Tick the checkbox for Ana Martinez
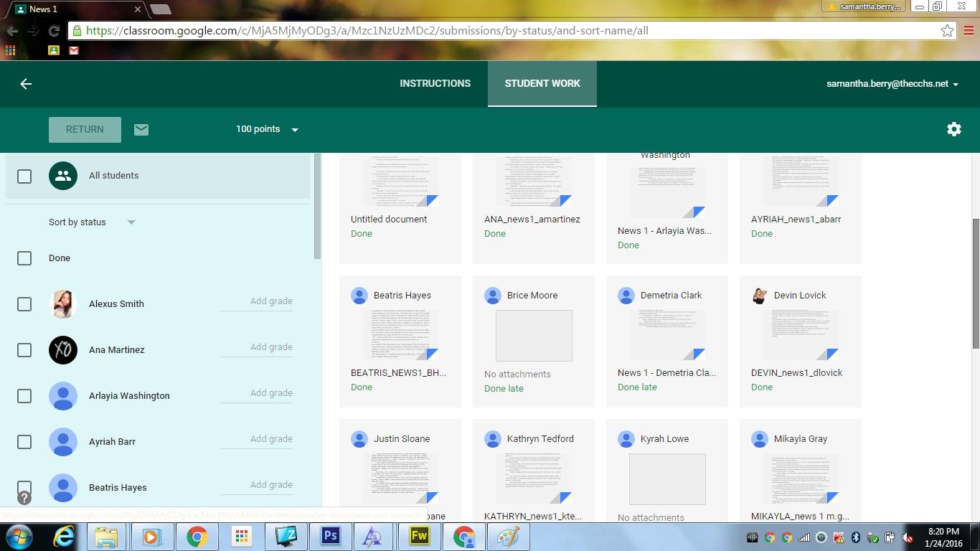Viewport: 980px width, 551px height. 24,350
